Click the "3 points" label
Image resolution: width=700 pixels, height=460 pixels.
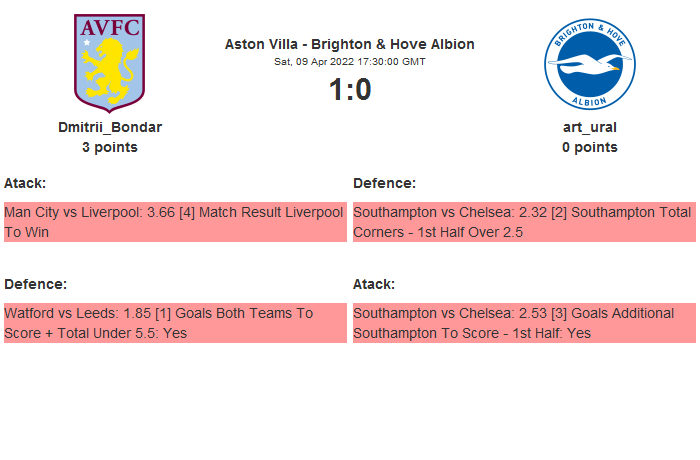click(110, 147)
